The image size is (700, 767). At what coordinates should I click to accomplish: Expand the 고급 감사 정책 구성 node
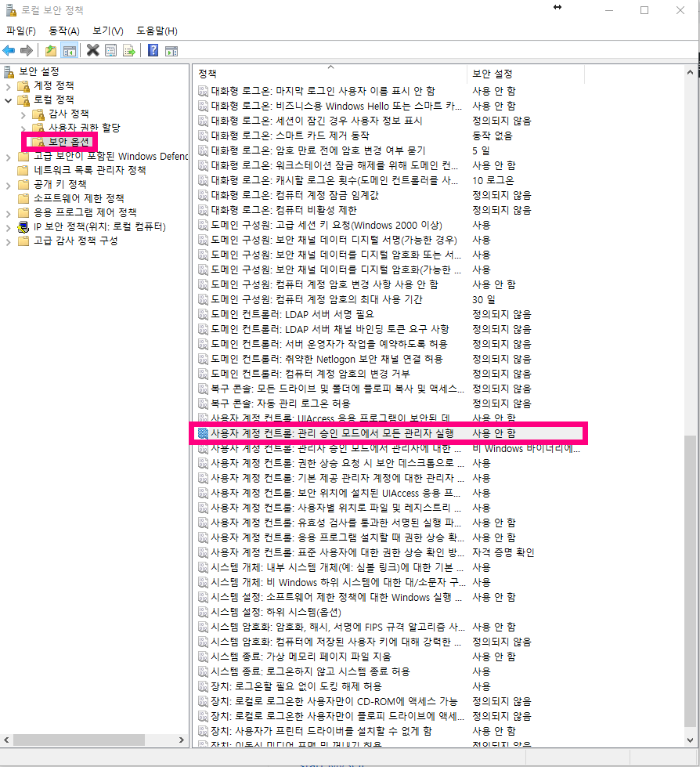point(9,242)
